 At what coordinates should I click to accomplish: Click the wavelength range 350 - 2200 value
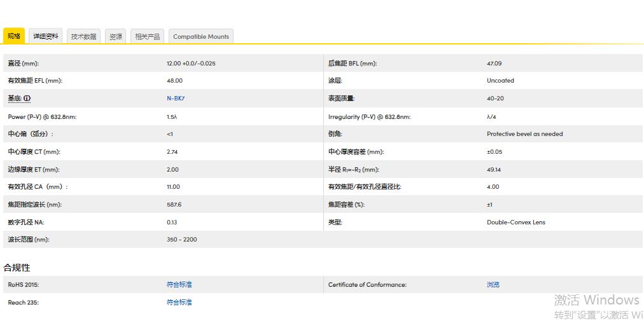[181, 240]
